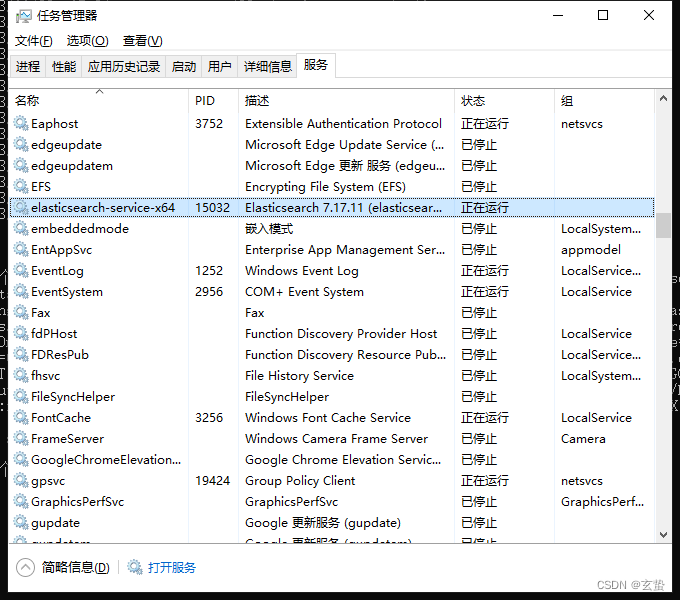Click the GoogleChromeElevation service gear icon
The width and height of the screenshot is (680, 600).
pos(21,460)
